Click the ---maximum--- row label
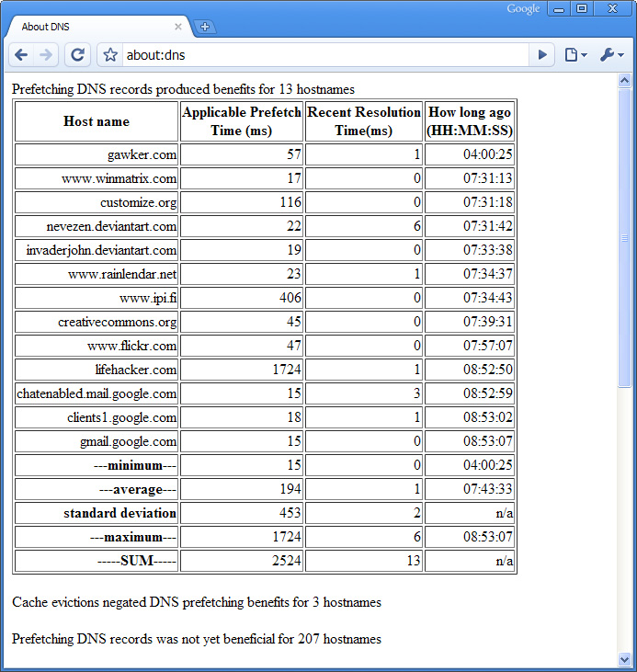Screen dimensions: 637x672 pyautogui.click(x=96, y=538)
